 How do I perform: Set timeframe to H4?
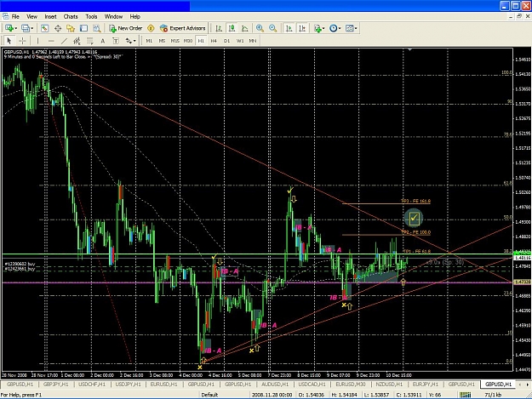[x=214, y=41]
